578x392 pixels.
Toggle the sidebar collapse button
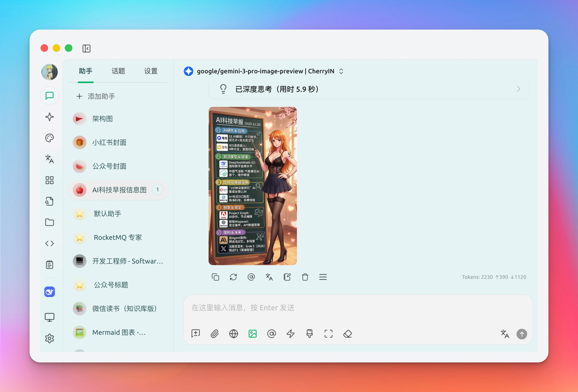[86, 49]
